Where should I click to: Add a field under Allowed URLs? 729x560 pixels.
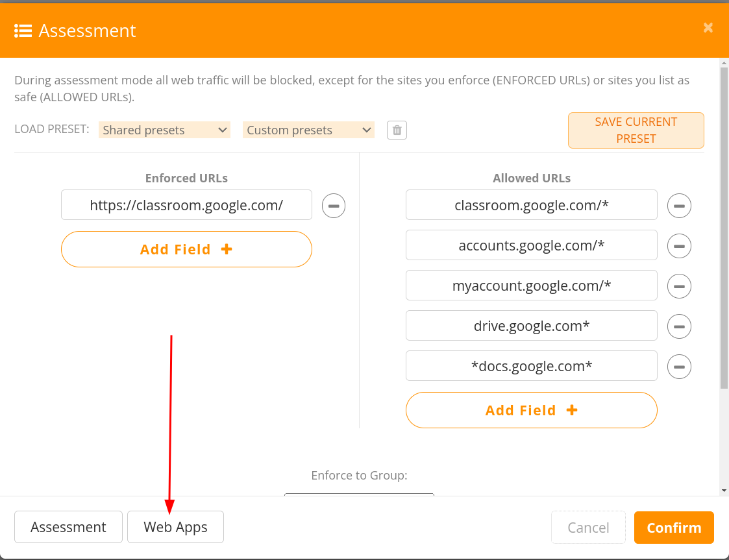pos(532,410)
